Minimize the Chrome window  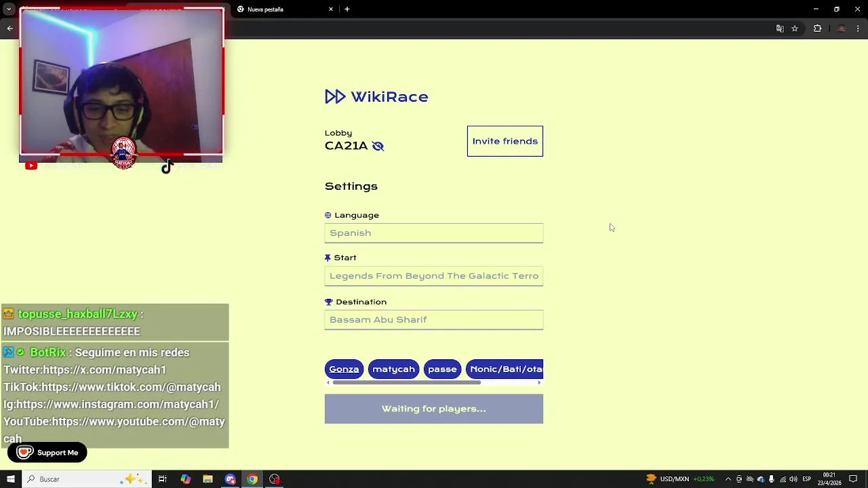pos(816,9)
